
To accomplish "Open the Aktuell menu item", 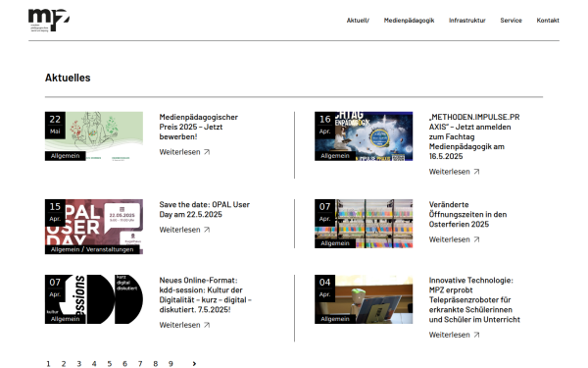I will pos(358,21).
